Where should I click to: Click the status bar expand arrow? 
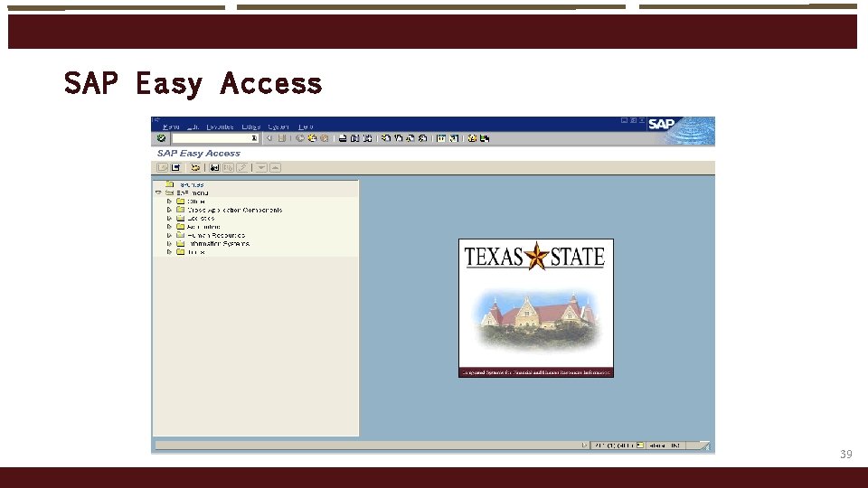tap(584, 446)
